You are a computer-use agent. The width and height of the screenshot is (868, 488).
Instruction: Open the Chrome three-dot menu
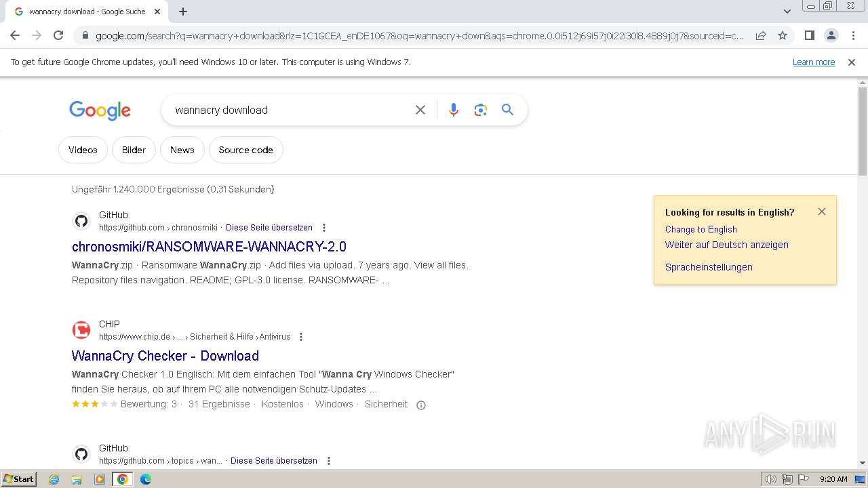853,35
